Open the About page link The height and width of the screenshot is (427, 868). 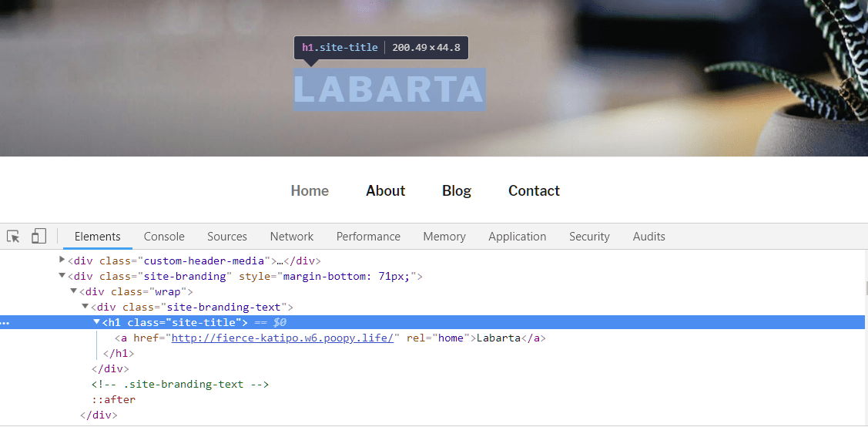click(x=385, y=191)
